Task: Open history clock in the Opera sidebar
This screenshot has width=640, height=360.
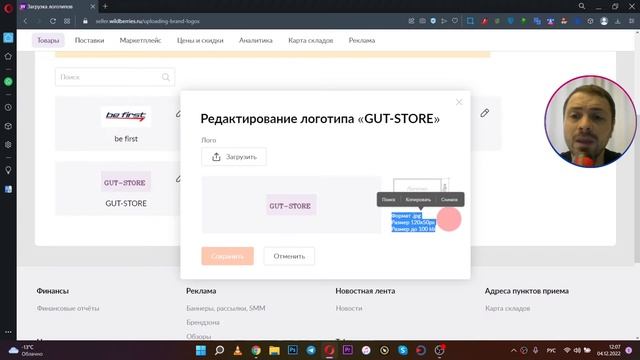Action: pos(8,107)
